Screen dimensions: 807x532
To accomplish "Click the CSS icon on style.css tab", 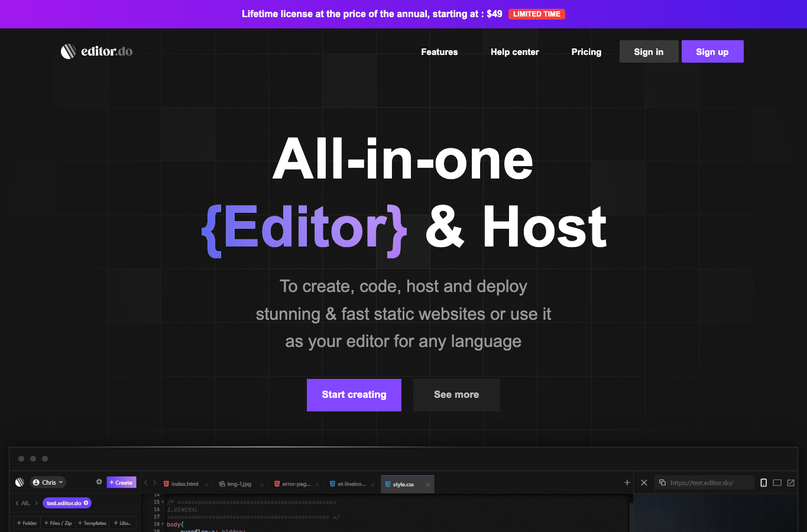I will pos(388,484).
